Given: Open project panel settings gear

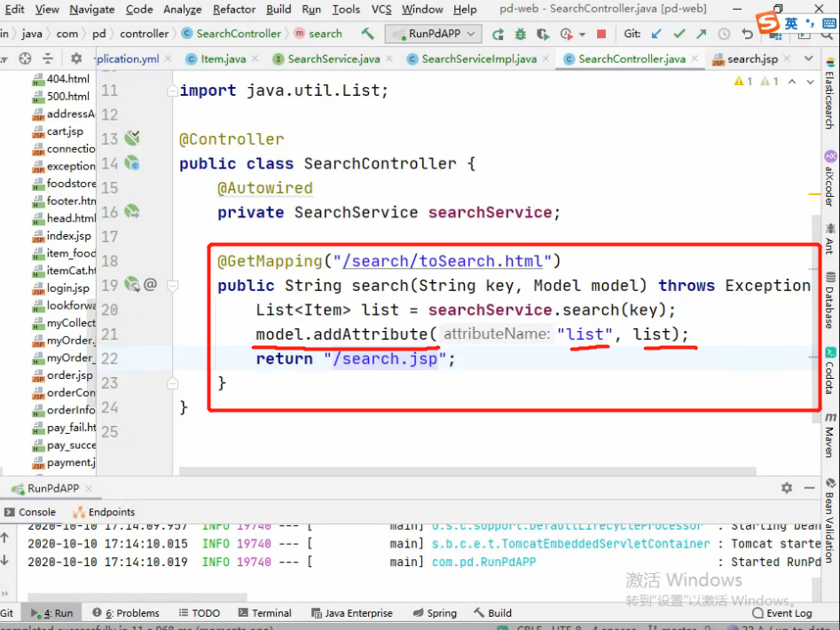Looking at the screenshot, I should click(76, 58).
